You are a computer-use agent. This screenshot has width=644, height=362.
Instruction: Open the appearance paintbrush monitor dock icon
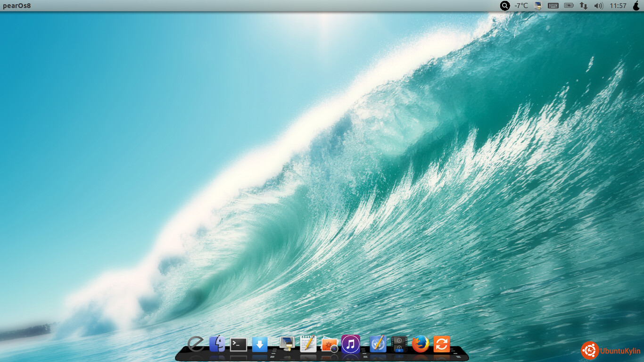point(287,344)
